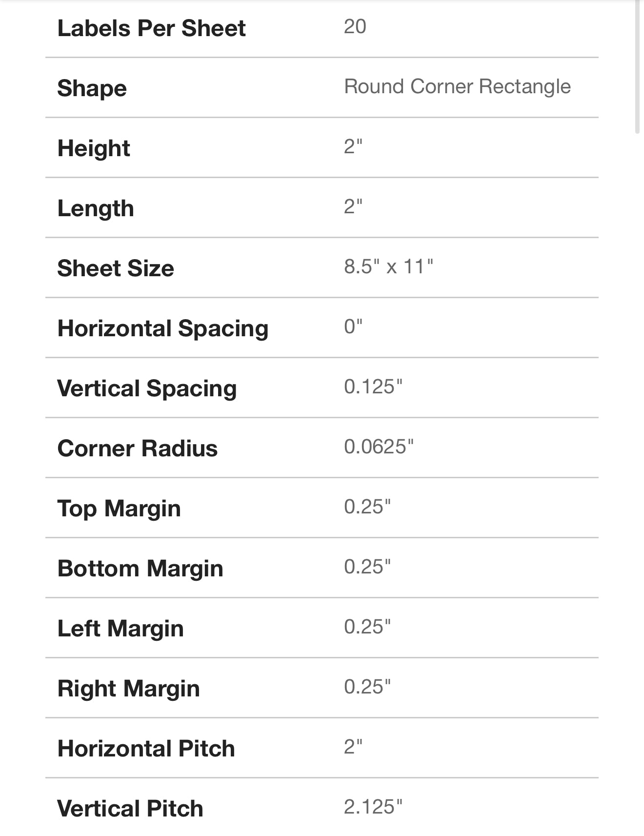644x836 pixels.
Task: Click the Shape row label
Action: click(x=92, y=88)
